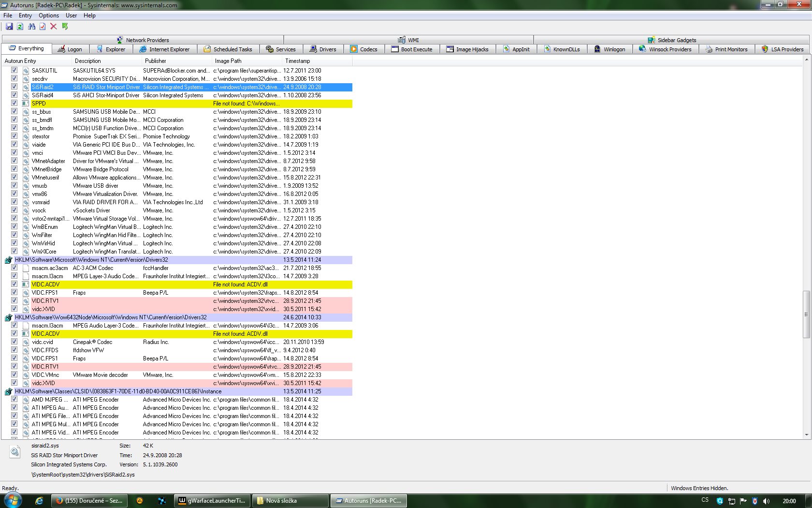Open Find with the binoculars icon
Screen dimensions: 812x508
pyautogui.click(x=31, y=27)
